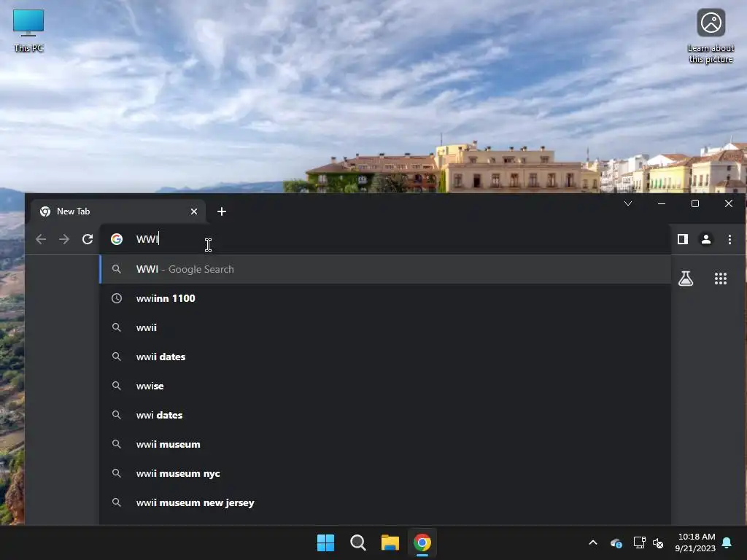Open Windows taskbar search
The width and height of the screenshot is (747, 560).
tap(357, 542)
